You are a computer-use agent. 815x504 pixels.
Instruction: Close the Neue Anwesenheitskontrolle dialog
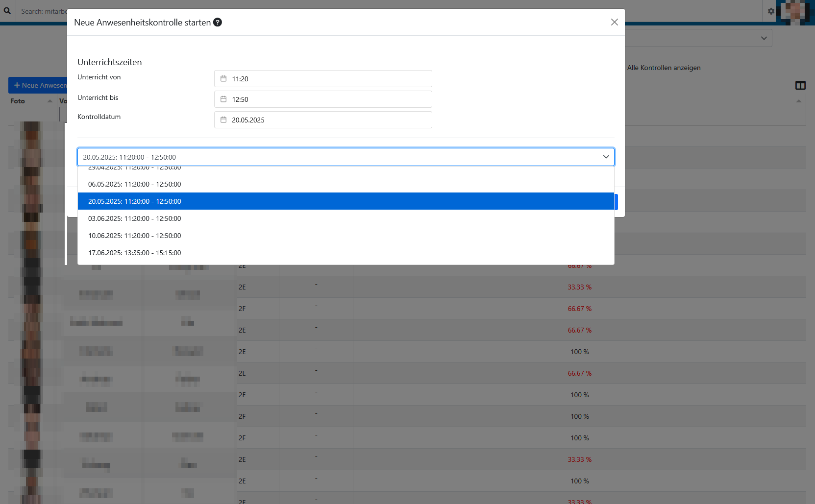pos(614,22)
